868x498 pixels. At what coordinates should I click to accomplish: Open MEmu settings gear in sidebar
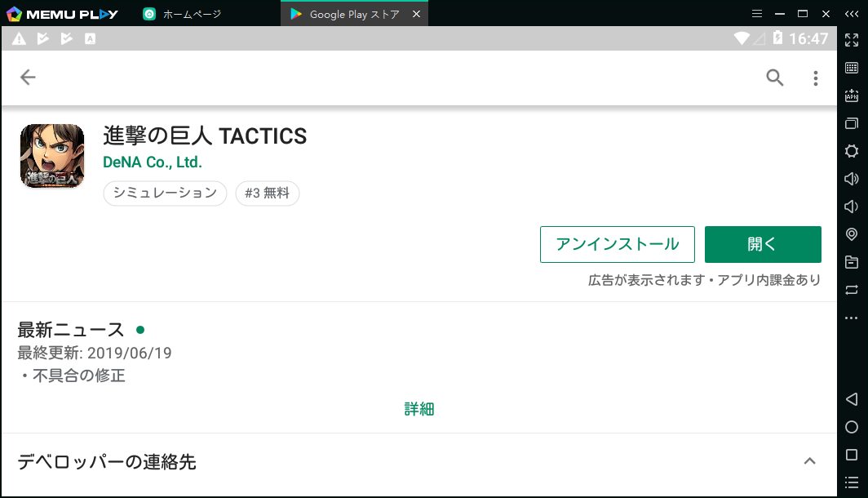click(852, 151)
